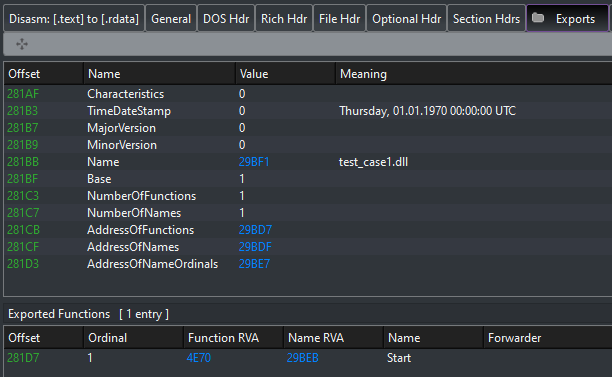Select the TimeDateStamp field name
The width and height of the screenshot is (612, 377).
(x=129, y=111)
